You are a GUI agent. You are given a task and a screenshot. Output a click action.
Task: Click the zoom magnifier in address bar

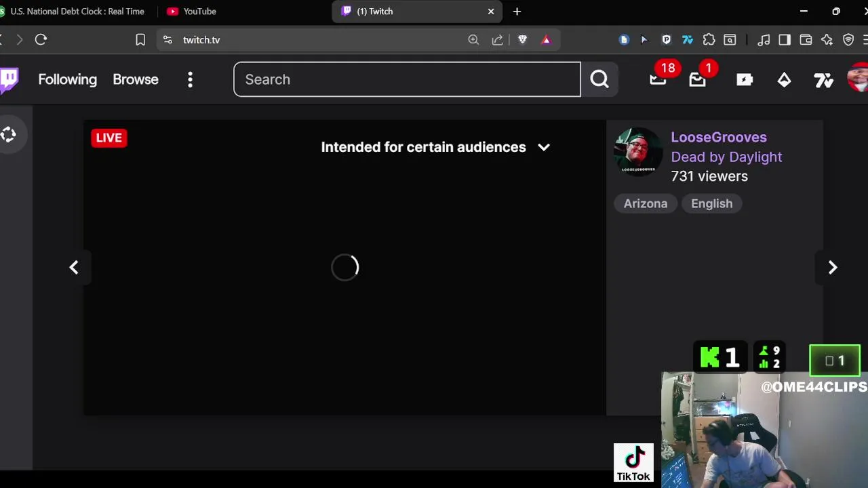(473, 40)
